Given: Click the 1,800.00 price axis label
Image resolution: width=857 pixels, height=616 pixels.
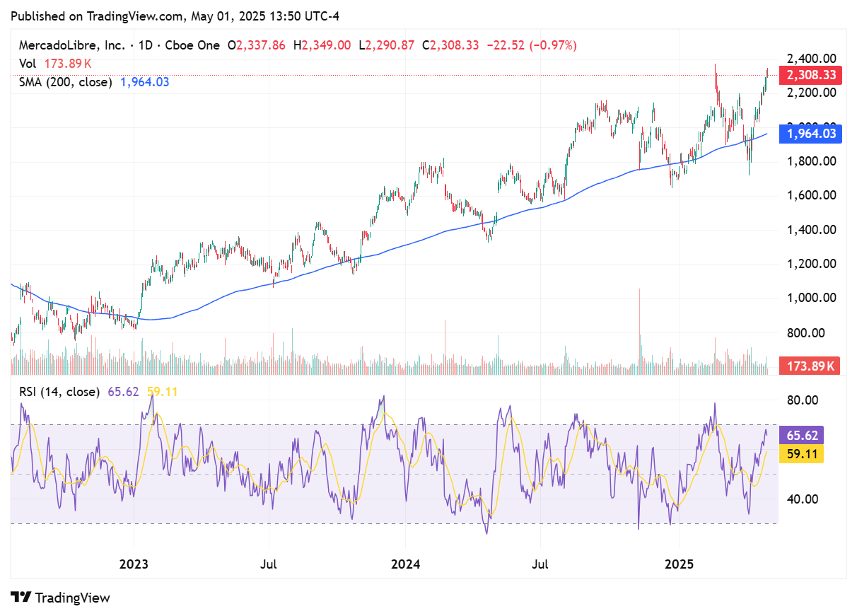Looking at the screenshot, I should pyautogui.click(x=812, y=161).
